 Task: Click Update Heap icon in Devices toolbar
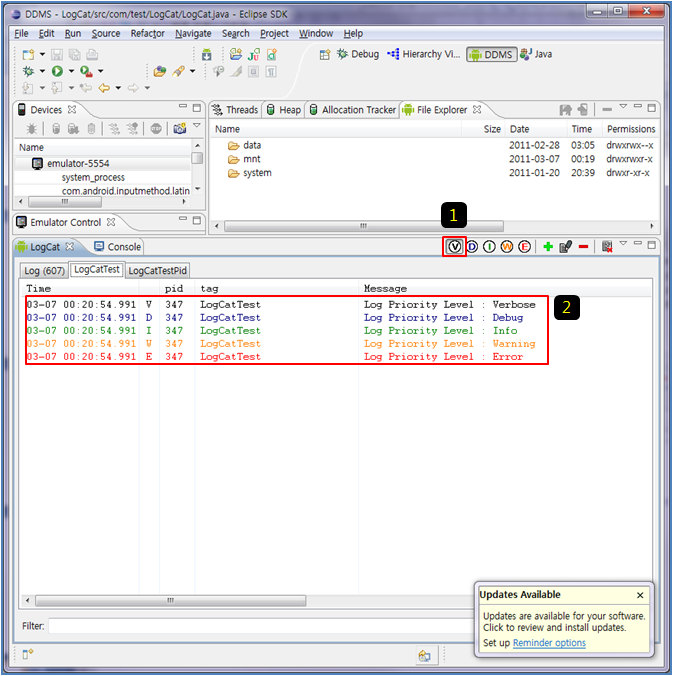pos(56,128)
